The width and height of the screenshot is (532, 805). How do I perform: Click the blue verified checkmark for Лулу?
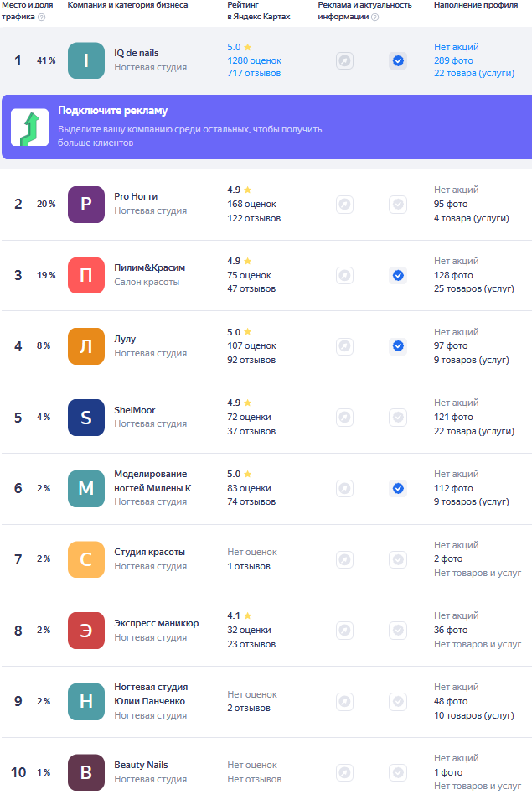click(x=398, y=346)
